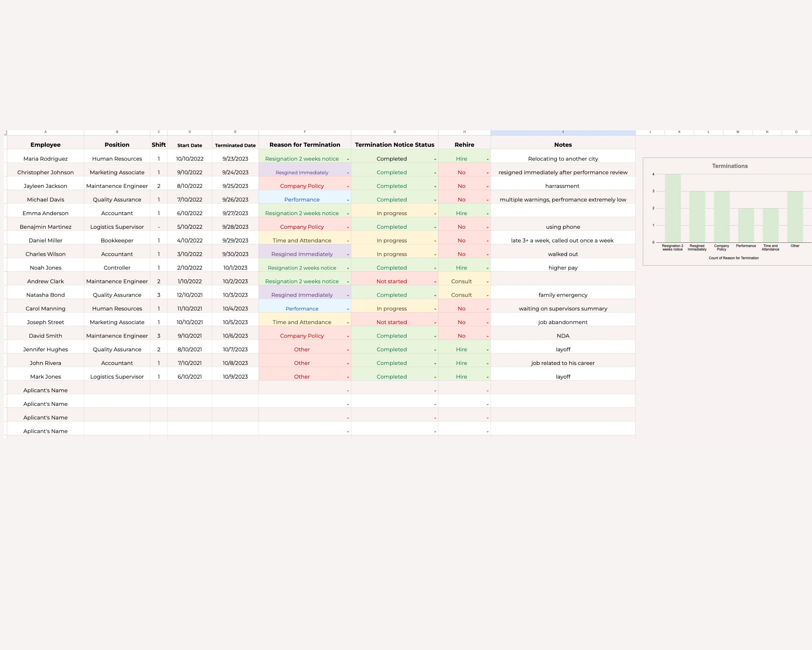Click cell with Relocating to another city note
The width and height of the screenshot is (812, 650).
[563, 159]
